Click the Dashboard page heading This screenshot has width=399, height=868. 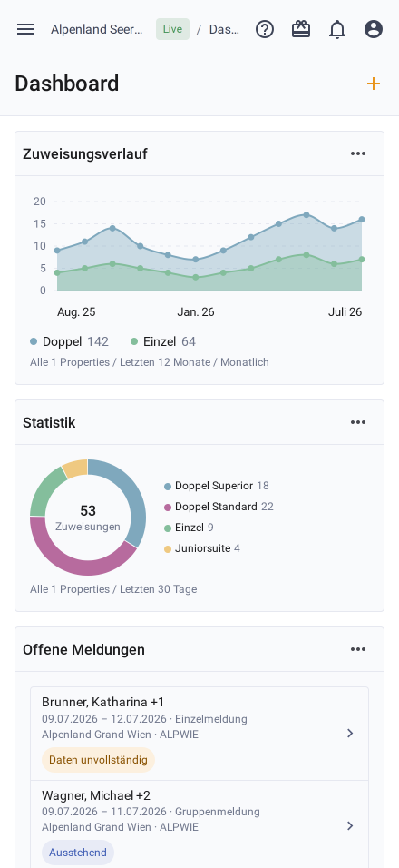tap(67, 84)
